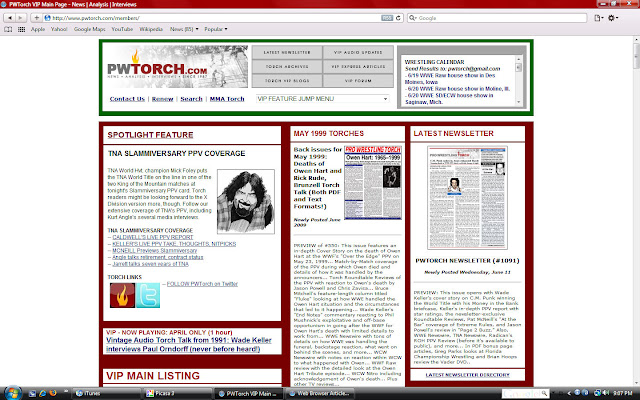This screenshot has height=400, width=640.
Task: Click the red Torch flame icon
Action: pyautogui.click(x=122, y=295)
